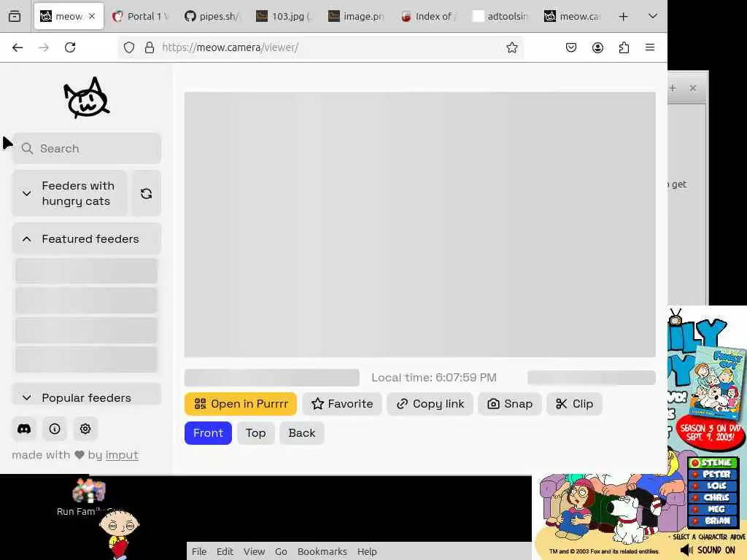This screenshot has height=560, width=747.
Task: View site security lock icon
Action: (149, 47)
